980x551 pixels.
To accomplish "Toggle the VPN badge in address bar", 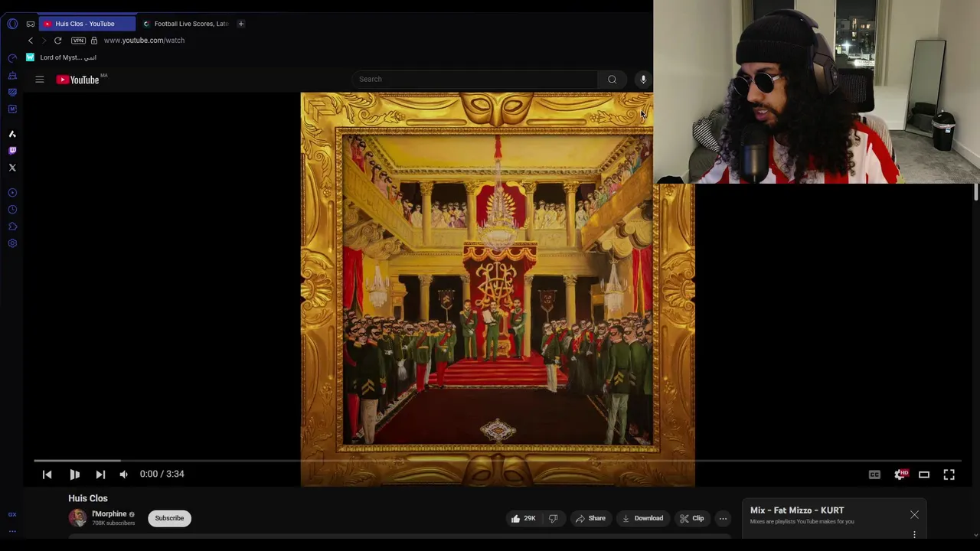I will click(78, 41).
